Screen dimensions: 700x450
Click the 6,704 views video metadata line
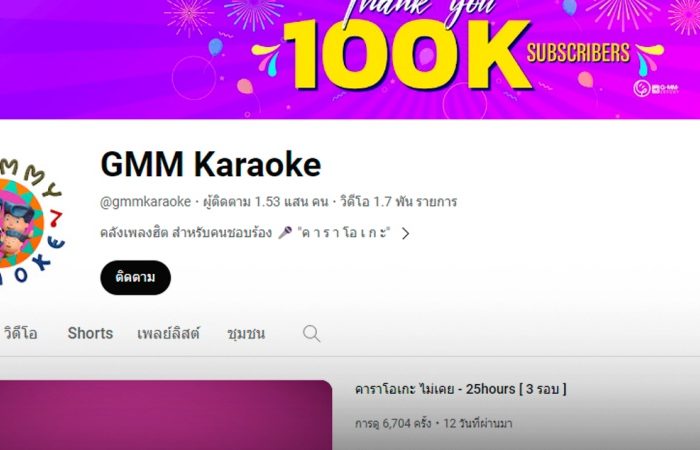[433, 423]
